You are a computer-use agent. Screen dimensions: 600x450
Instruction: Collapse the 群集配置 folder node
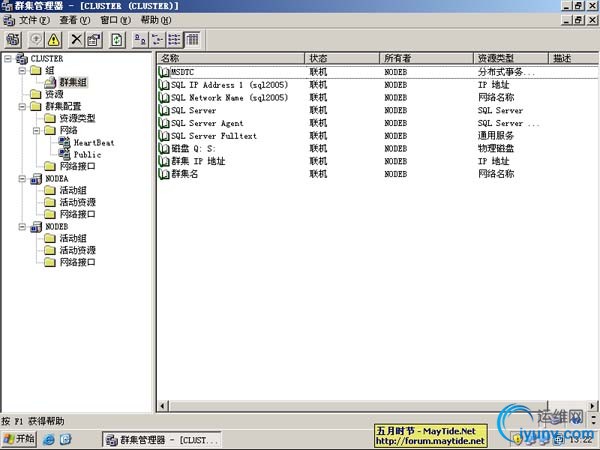22,106
